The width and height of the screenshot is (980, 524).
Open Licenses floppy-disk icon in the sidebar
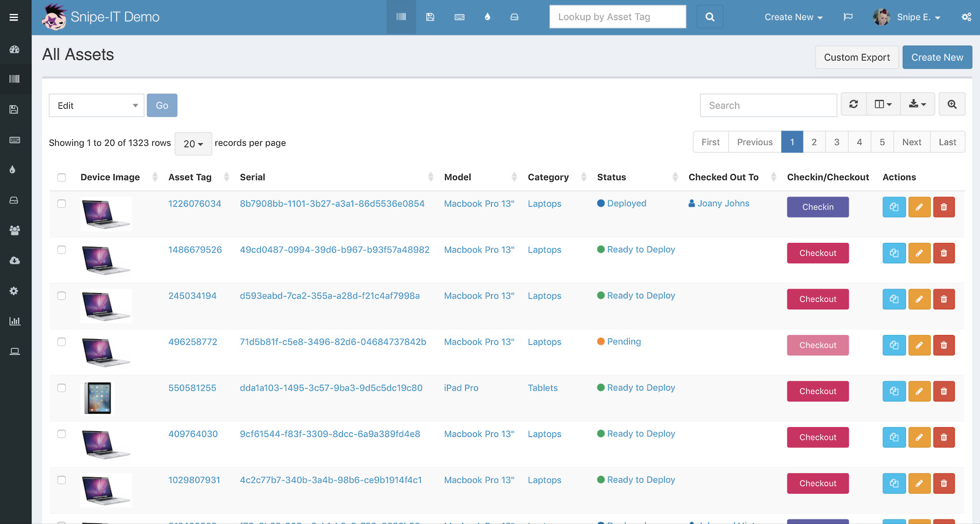coord(14,109)
